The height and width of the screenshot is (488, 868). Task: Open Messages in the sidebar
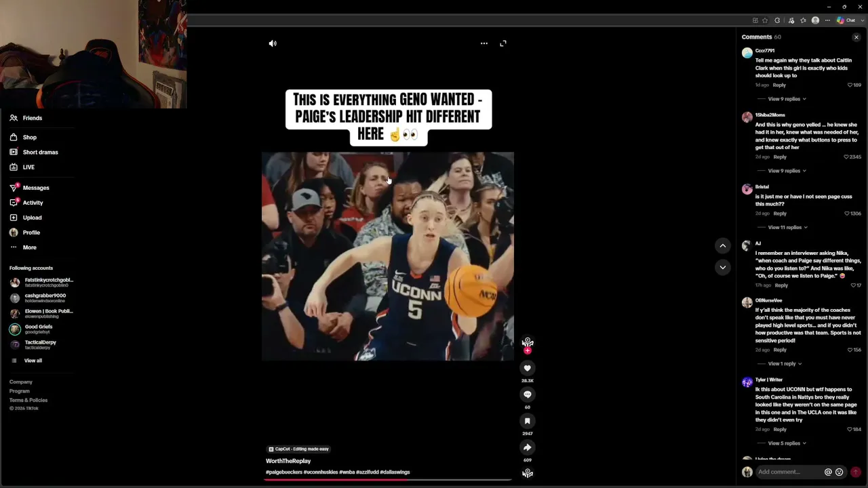tap(29, 188)
